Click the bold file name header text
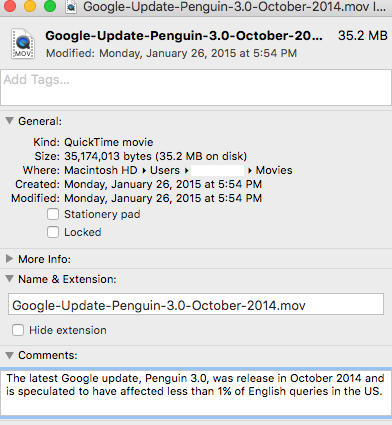 point(184,36)
